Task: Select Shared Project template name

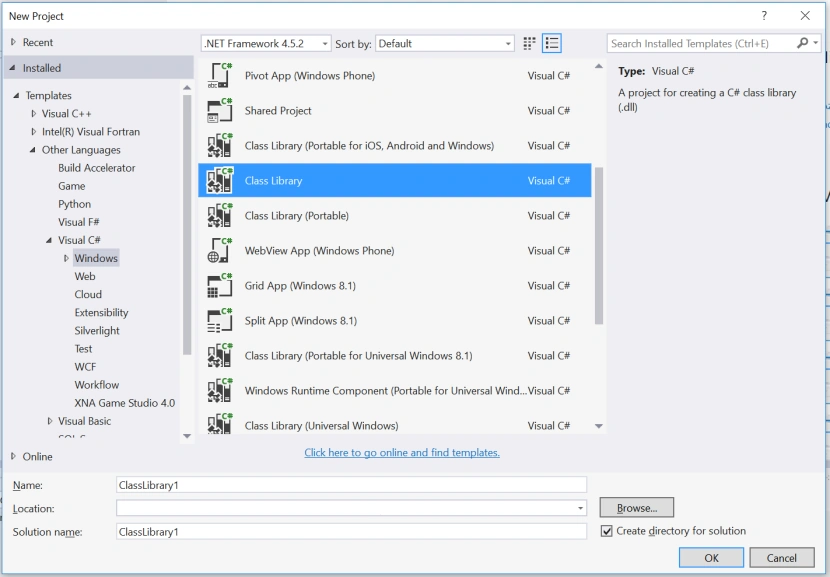Action: coord(278,111)
